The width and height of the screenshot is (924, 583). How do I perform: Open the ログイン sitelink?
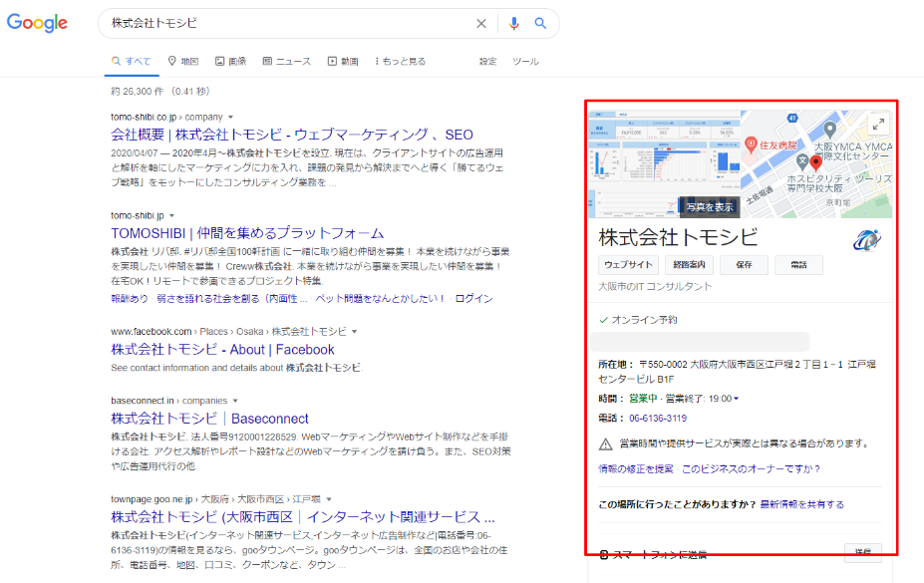(473, 299)
